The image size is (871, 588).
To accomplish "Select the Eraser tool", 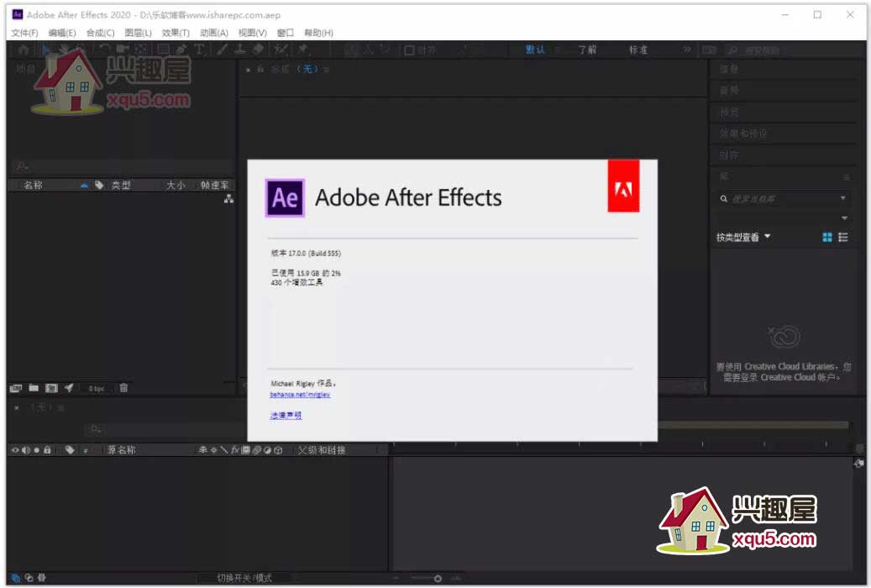I will [259, 50].
